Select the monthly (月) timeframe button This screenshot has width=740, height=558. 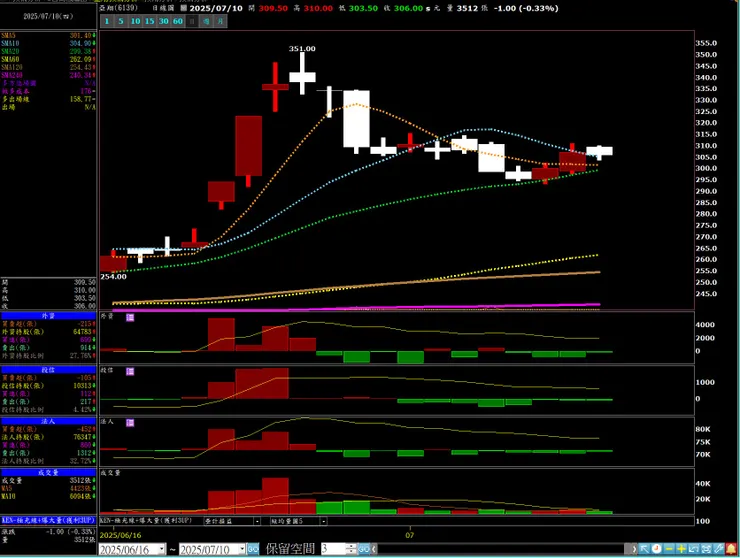220,21
